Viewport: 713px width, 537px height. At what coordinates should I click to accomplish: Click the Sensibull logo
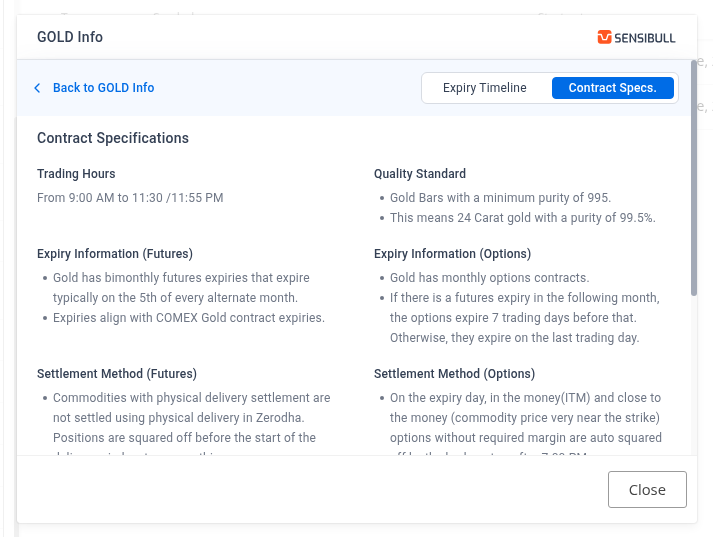coord(636,38)
